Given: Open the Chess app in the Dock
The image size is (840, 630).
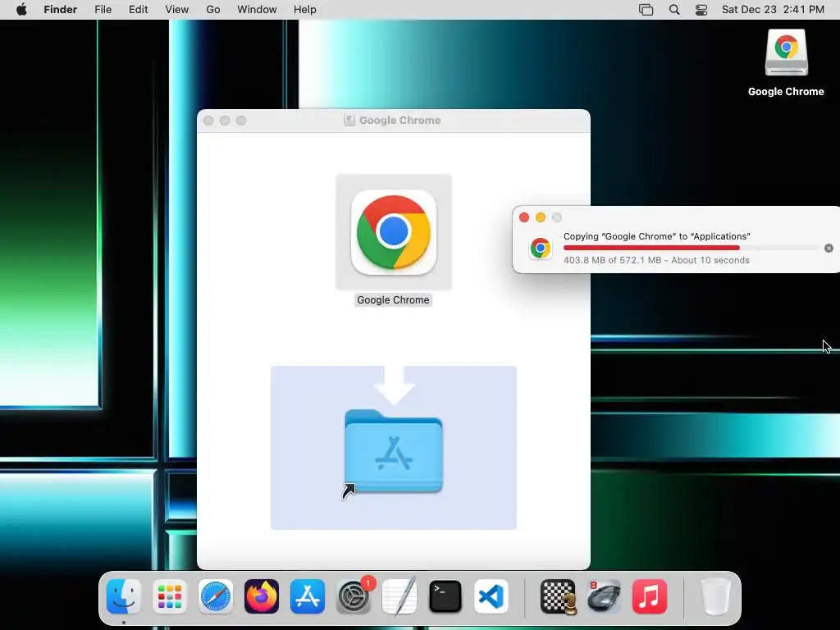Looking at the screenshot, I should click(x=558, y=596).
